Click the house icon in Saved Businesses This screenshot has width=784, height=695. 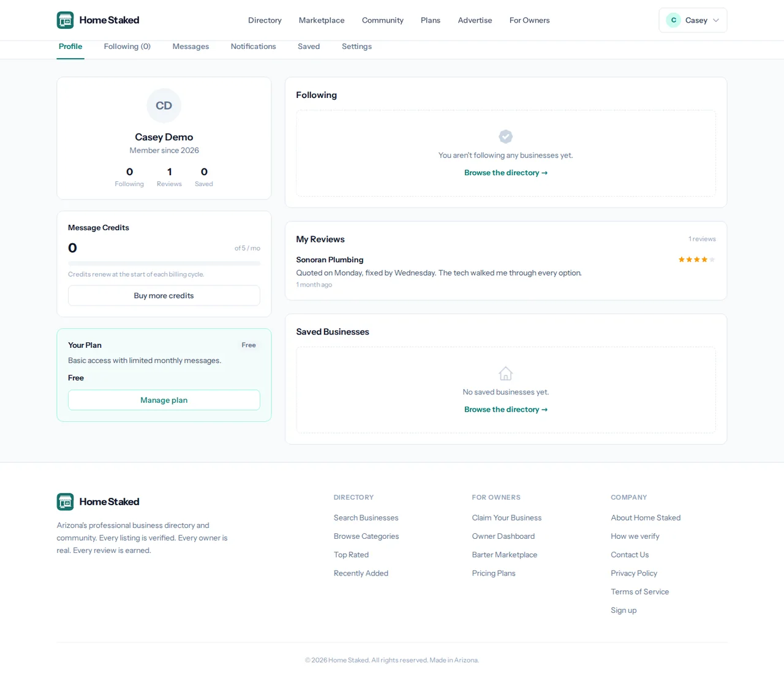click(x=506, y=374)
